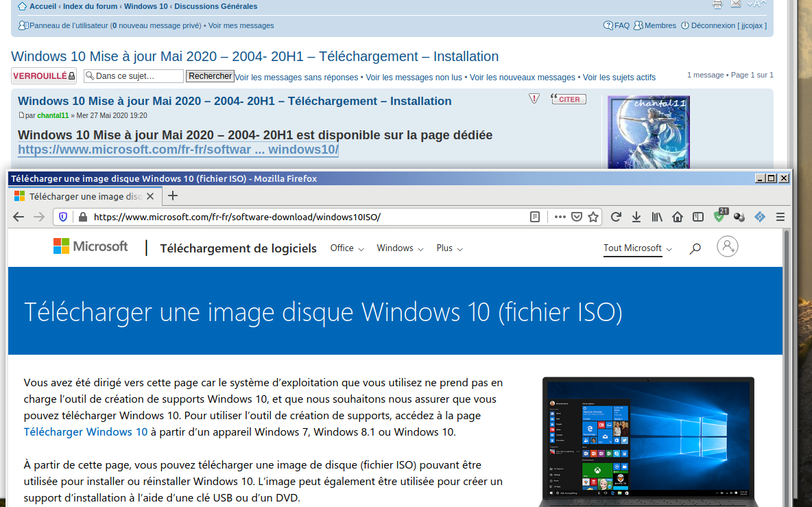Bookmark this page with star icon
Screen dimensions: 812x507
click(593, 217)
